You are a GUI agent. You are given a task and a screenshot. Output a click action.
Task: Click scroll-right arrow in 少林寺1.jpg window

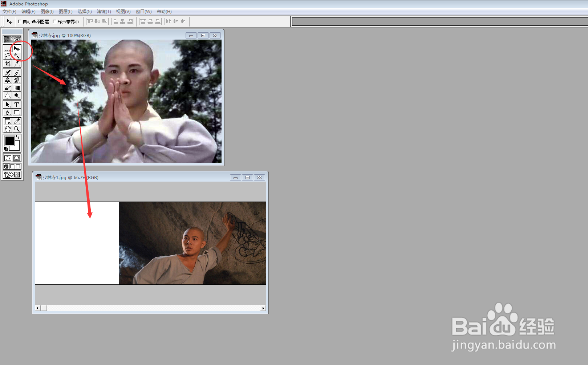coord(263,308)
